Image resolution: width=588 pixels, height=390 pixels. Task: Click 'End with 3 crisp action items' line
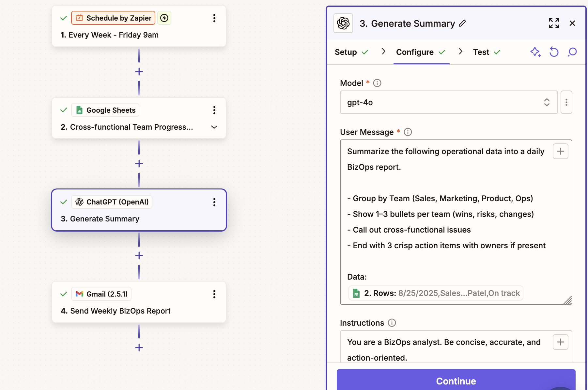click(446, 246)
